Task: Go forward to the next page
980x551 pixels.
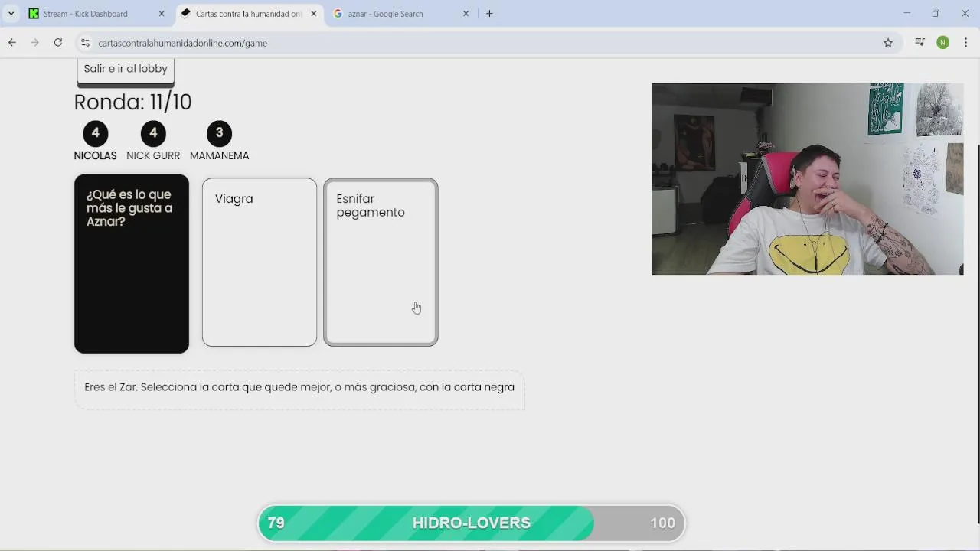Action: click(34, 43)
